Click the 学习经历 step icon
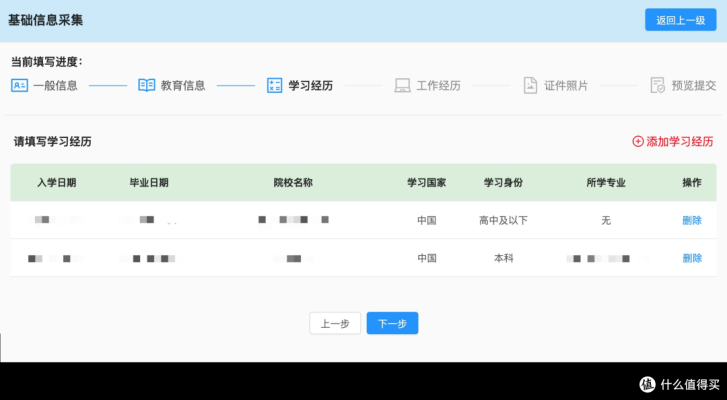The image size is (727, 400). pyautogui.click(x=274, y=85)
